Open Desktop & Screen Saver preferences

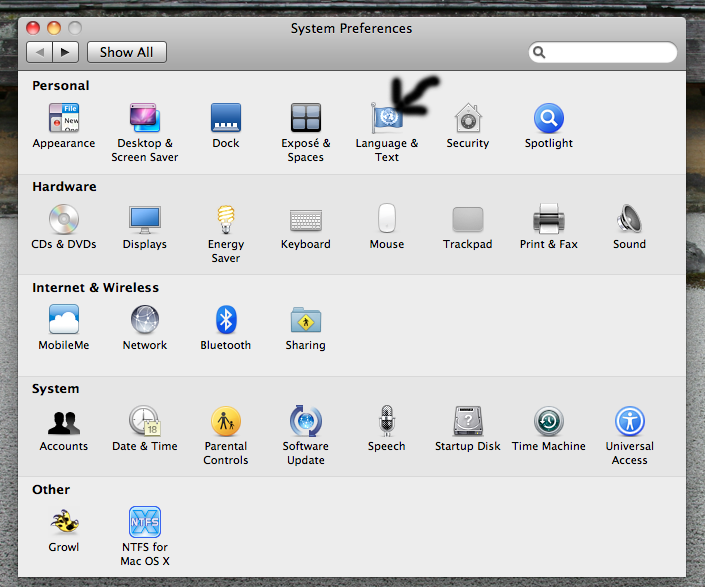click(x=145, y=118)
